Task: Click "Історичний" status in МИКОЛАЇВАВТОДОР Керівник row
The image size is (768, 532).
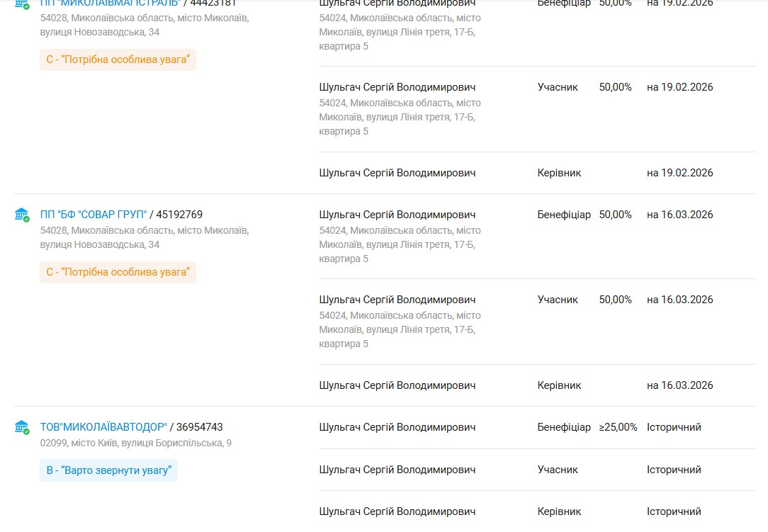Action: 674,511
